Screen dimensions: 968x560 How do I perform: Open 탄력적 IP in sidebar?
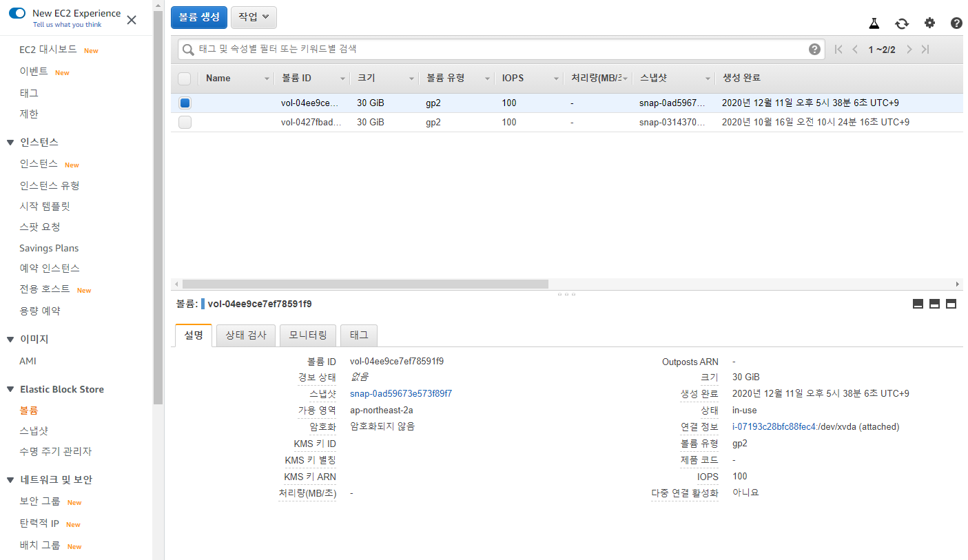(x=39, y=523)
